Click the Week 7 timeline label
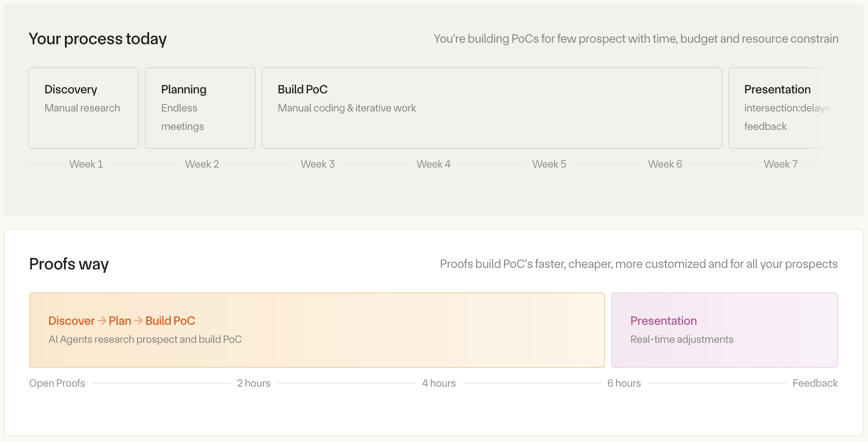Image resolution: width=868 pixels, height=442 pixels. coord(780,164)
